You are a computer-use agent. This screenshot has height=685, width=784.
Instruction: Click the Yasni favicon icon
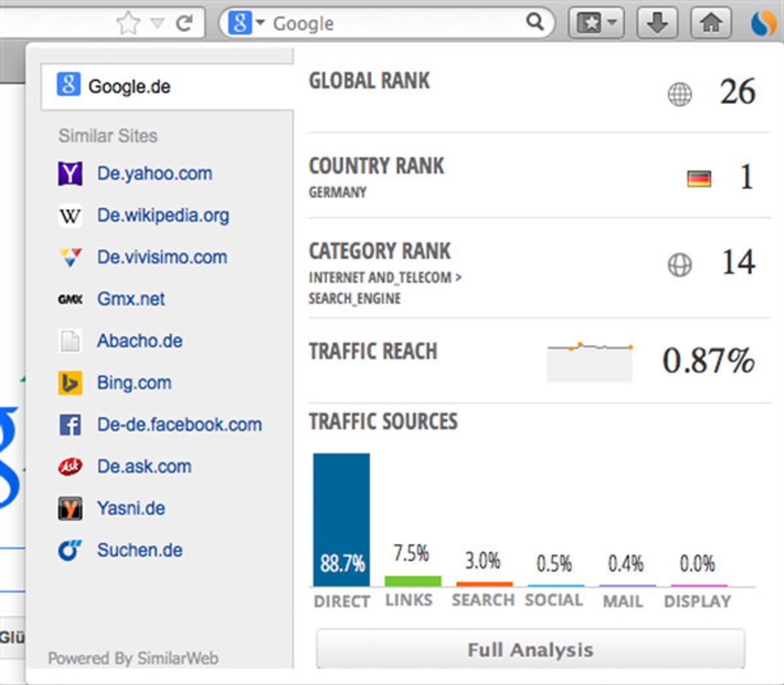[70, 509]
